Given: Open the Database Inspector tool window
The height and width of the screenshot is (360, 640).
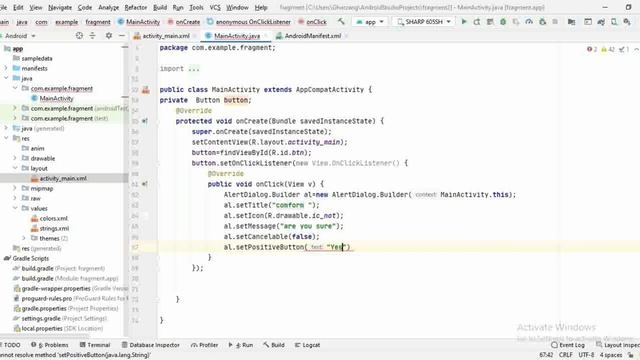Looking at the screenshot, I should (151, 345).
